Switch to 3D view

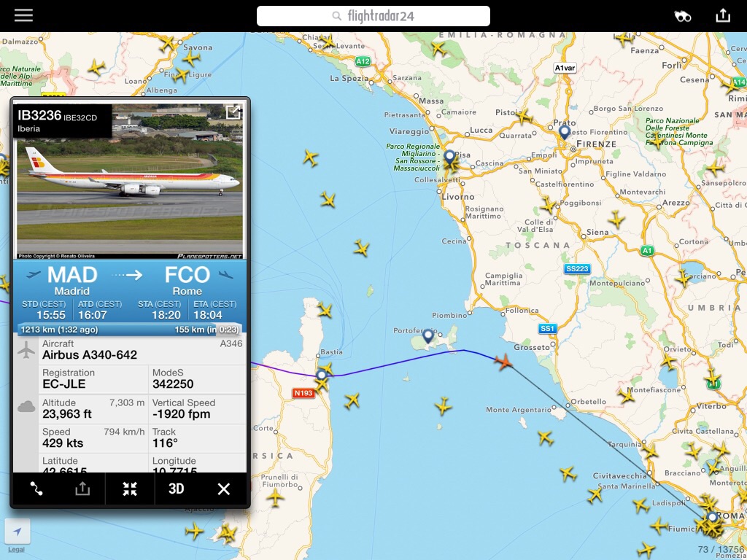(x=177, y=489)
